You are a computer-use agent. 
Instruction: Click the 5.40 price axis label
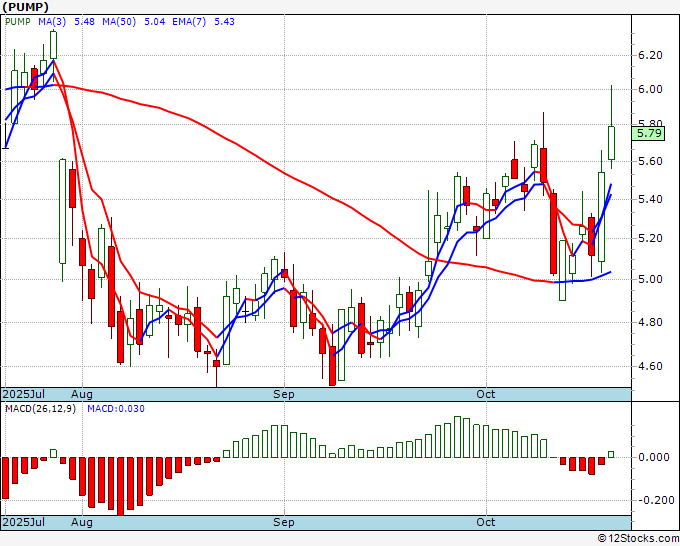click(x=650, y=199)
